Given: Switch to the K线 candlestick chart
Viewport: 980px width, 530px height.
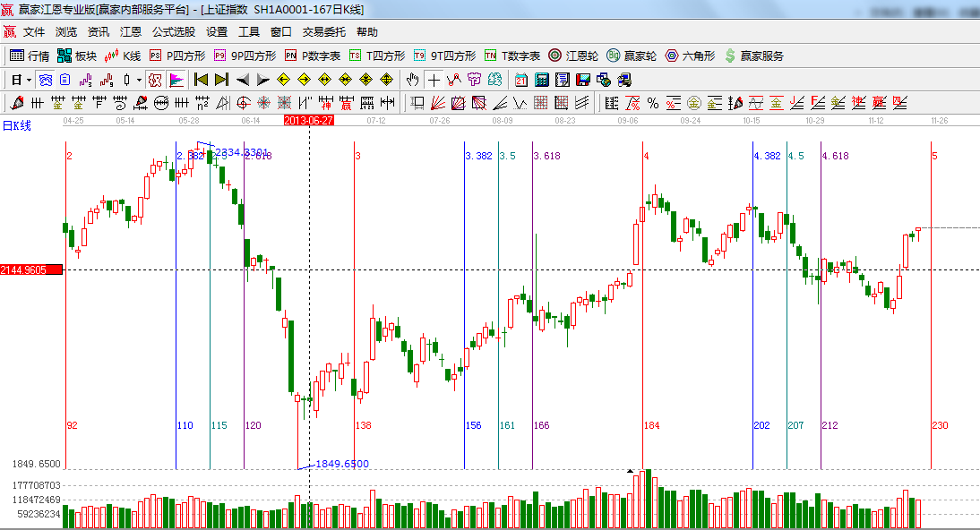Looking at the screenshot, I should click(123, 56).
